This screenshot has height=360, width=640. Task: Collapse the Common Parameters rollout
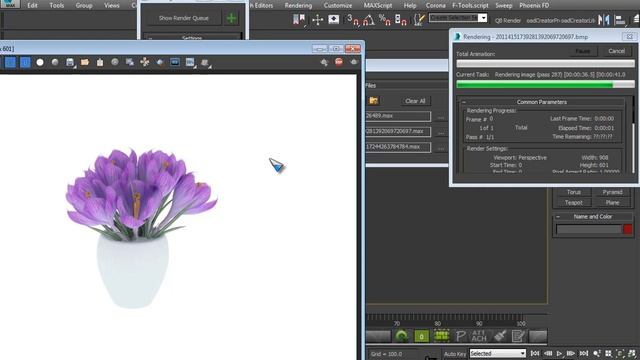464,102
